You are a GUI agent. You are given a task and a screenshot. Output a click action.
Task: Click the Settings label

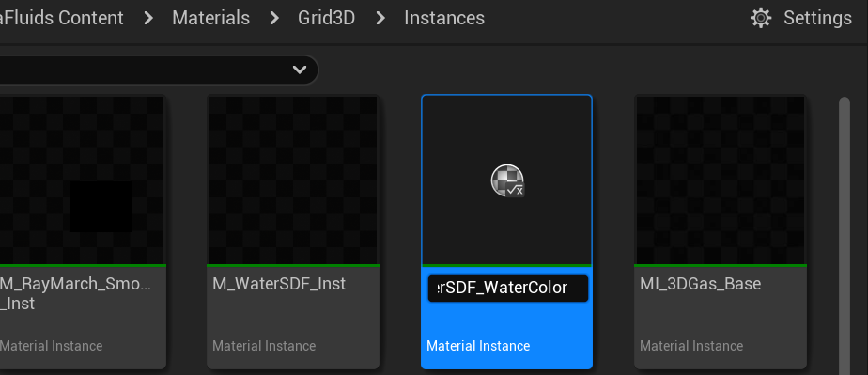pyautogui.click(x=817, y=18)
